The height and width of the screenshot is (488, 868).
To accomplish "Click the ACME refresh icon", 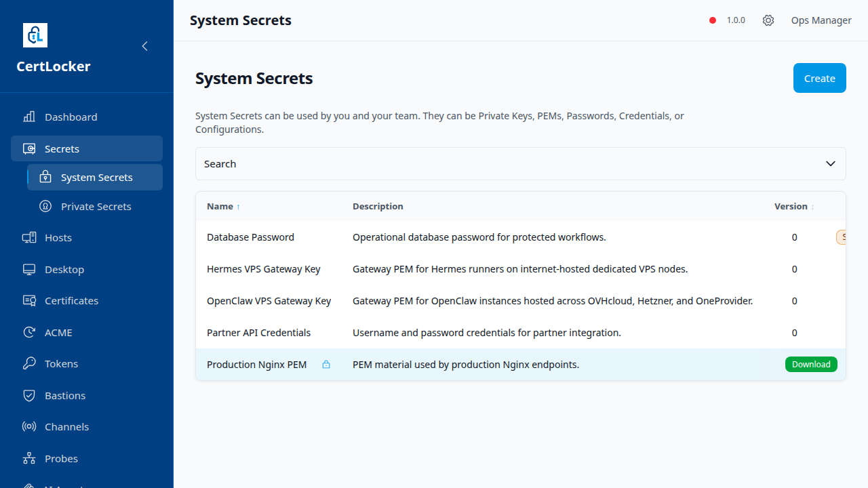I will pos(29,332).
